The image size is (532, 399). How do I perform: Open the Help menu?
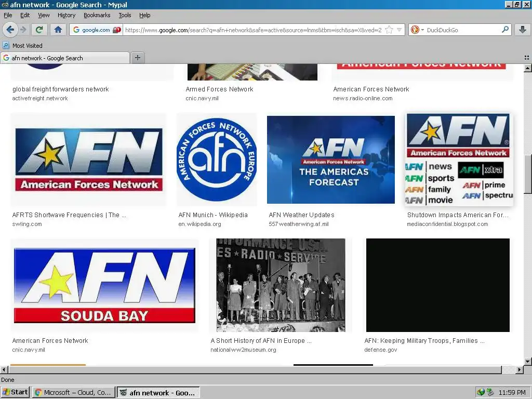[145, 15]
